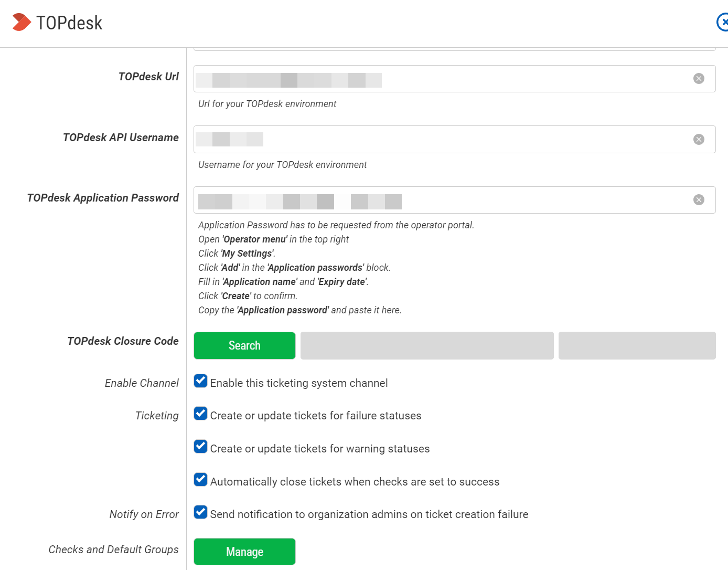Clear the Application Password field

click(699, 200)
